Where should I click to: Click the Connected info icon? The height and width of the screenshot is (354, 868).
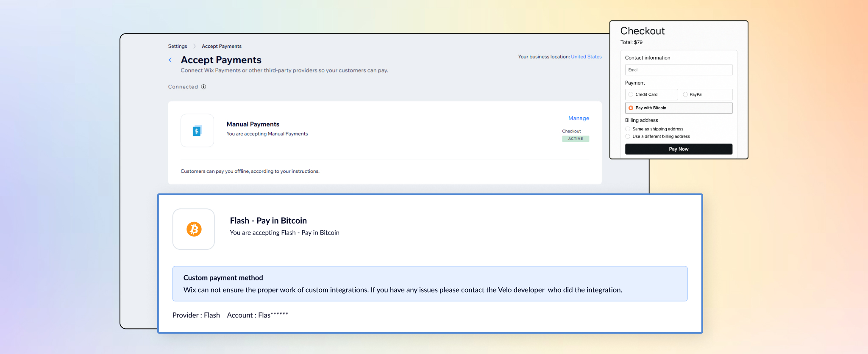[x=203, y=87]
